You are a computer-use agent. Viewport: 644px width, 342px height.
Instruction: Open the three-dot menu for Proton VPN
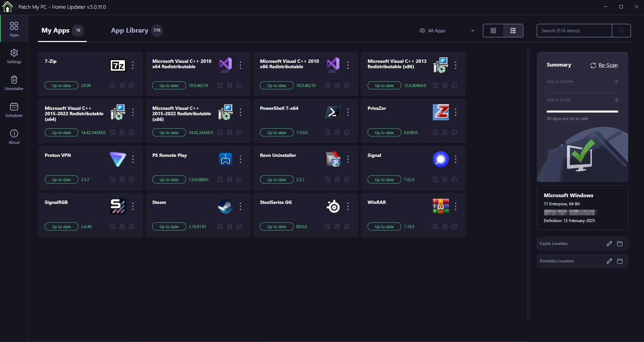tap(133, 159)
